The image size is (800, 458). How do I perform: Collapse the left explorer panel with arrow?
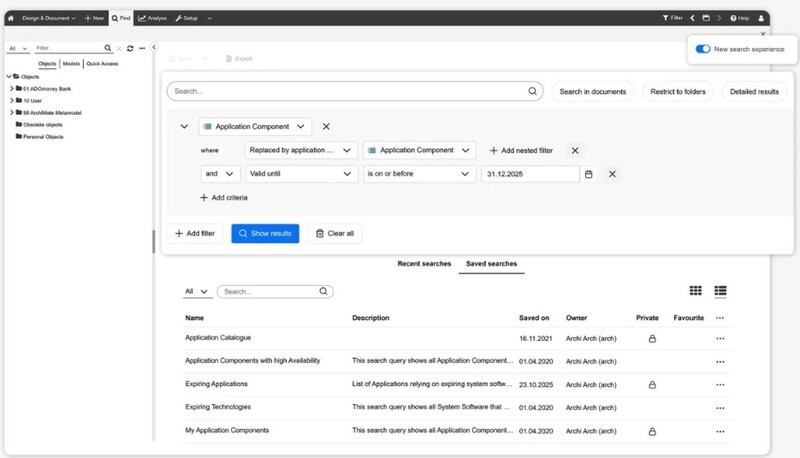pos(154,48)
